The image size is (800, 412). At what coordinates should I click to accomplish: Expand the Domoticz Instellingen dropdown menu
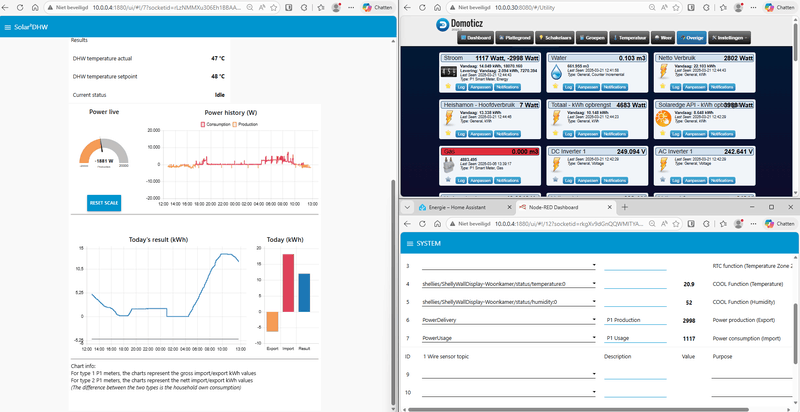coord(730,38)
